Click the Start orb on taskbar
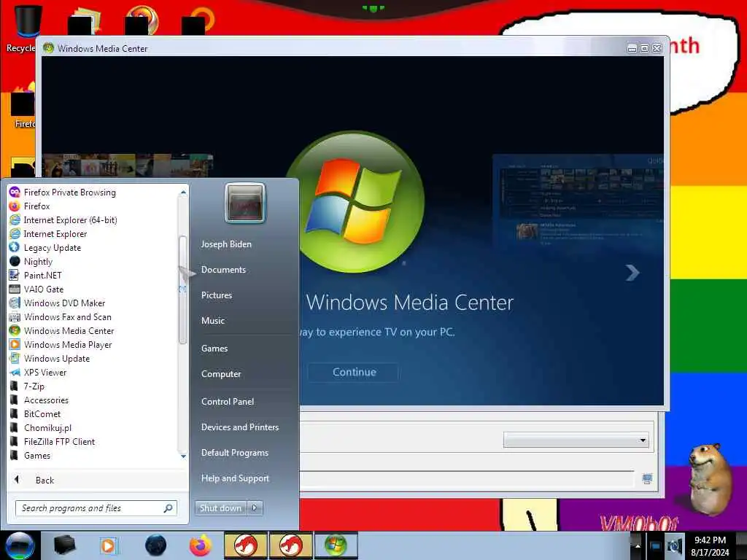This screenshot has width=747, height=560. point(20,545)
